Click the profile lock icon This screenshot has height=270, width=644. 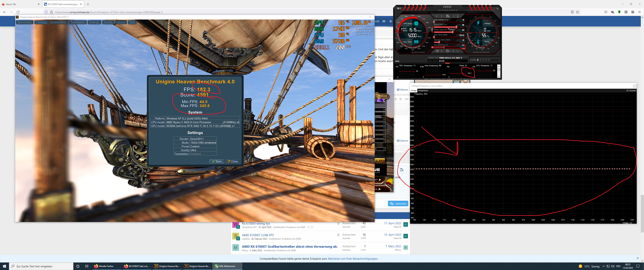tap(478, 60)
